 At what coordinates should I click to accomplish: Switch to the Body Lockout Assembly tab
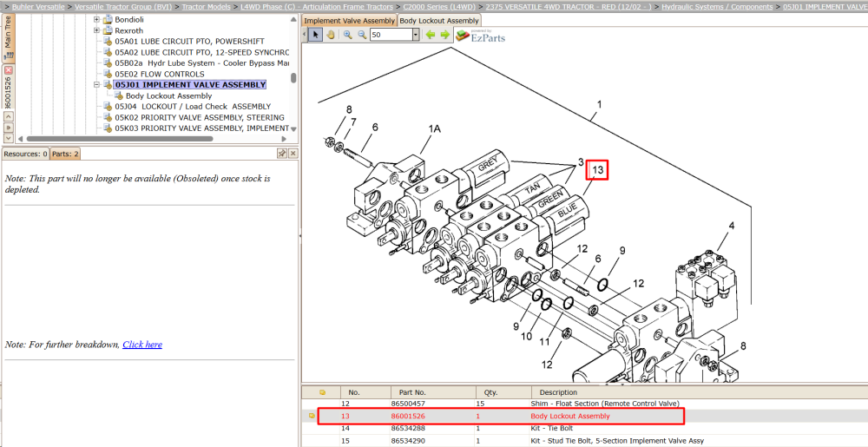(x=439, y=21)
